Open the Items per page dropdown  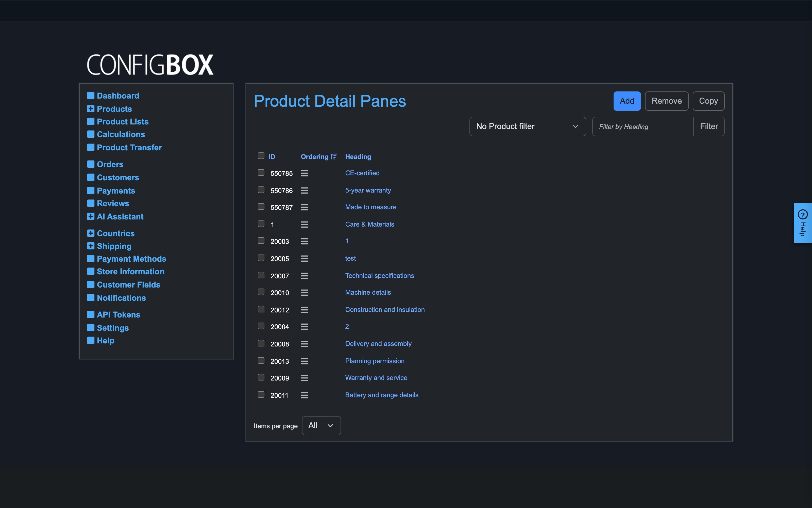[x=321, y=426]
